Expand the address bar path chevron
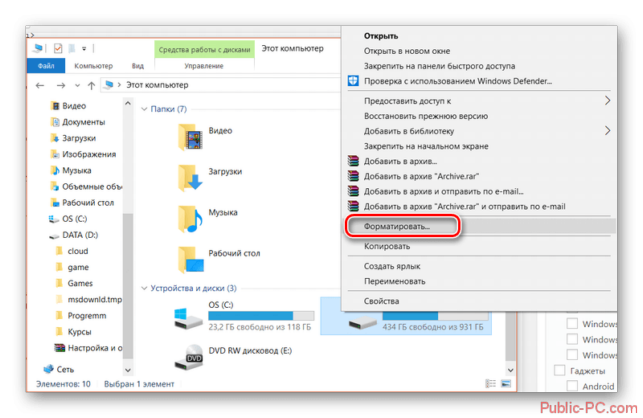Screen dimensions: 643x418 click(x=119, y=85)
